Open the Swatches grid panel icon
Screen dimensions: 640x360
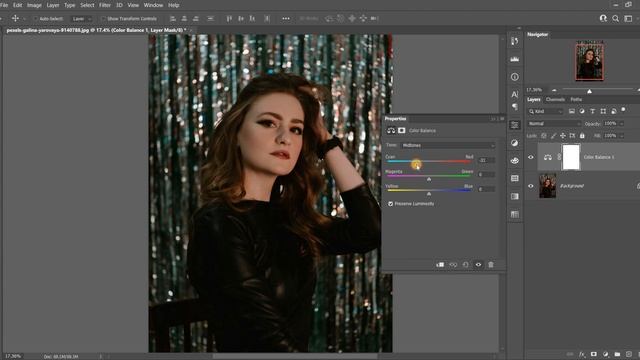point(515,178)
